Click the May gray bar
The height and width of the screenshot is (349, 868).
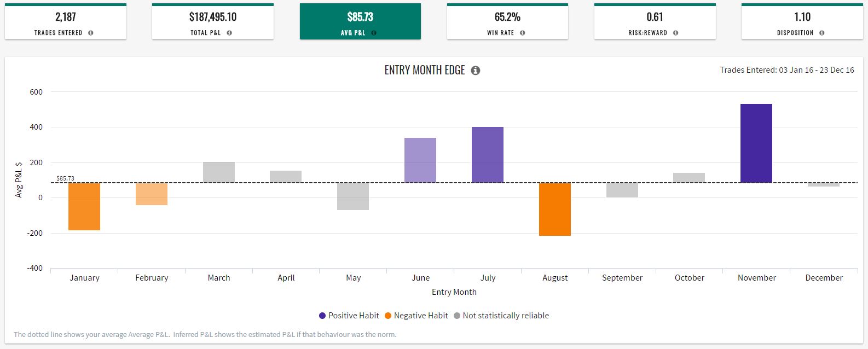(353, 196)
